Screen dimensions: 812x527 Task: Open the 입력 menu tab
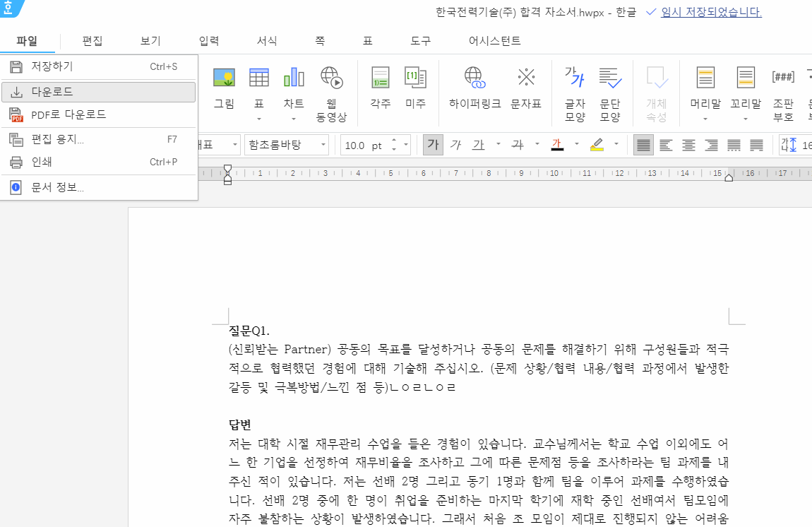coord(209,41)
